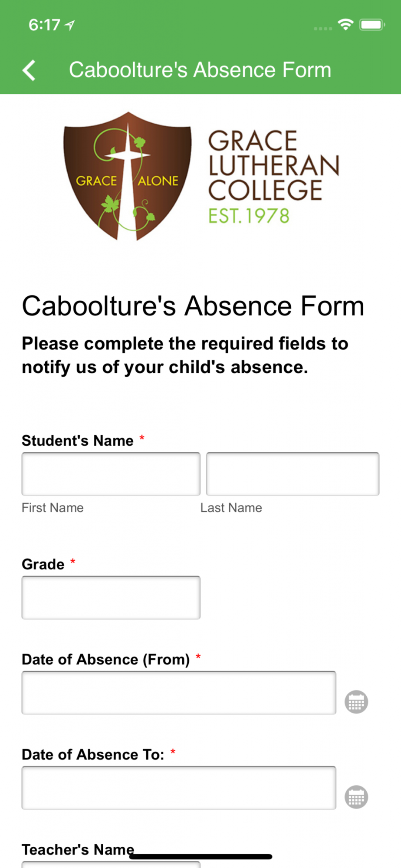This screenshot has height=868, width=401.
Task: Open calendar picker for Date of Absence To
Action: [356, 797]
